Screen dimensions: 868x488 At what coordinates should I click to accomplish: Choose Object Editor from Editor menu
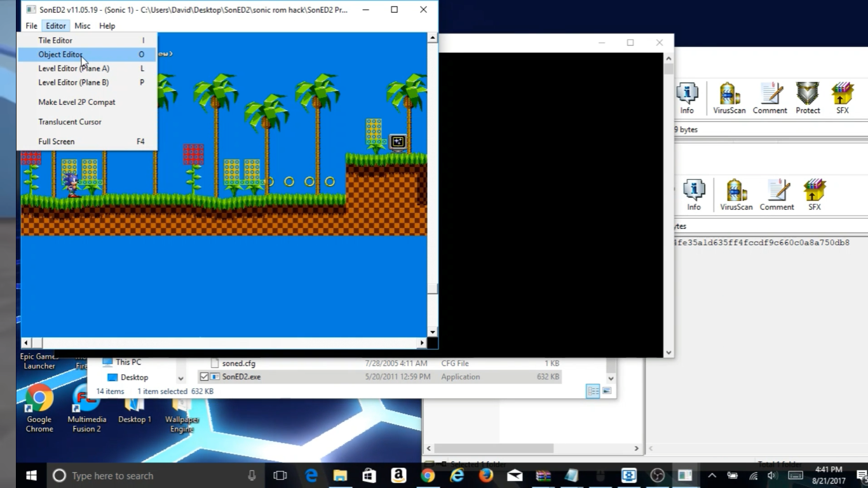click(x=88, y=55)
